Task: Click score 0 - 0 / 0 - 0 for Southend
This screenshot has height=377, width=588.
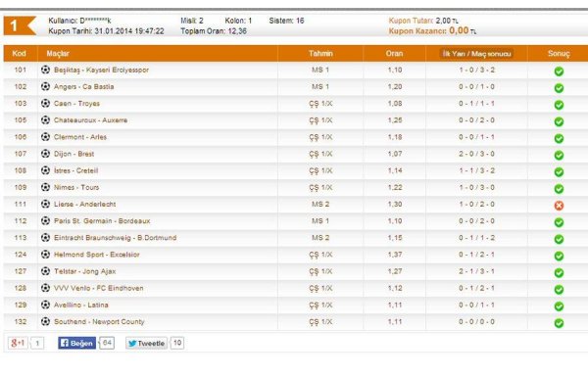Action: (x=476, y=321)
